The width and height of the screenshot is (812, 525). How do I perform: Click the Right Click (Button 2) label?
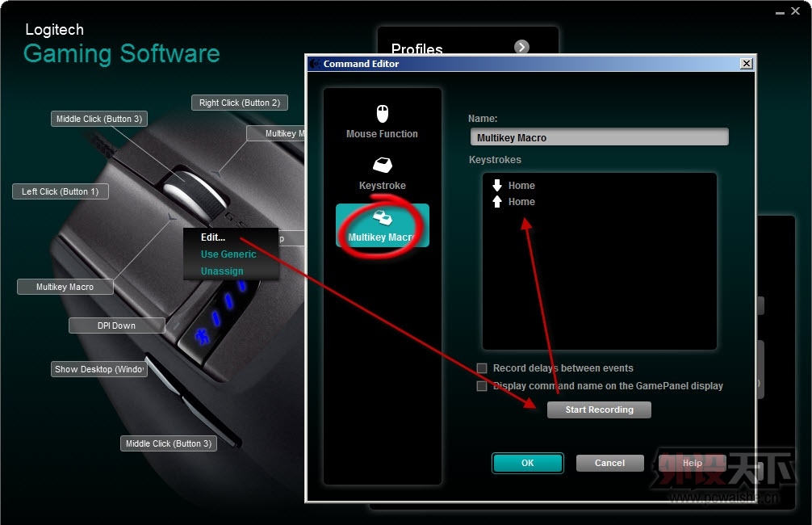click(240, 103)
